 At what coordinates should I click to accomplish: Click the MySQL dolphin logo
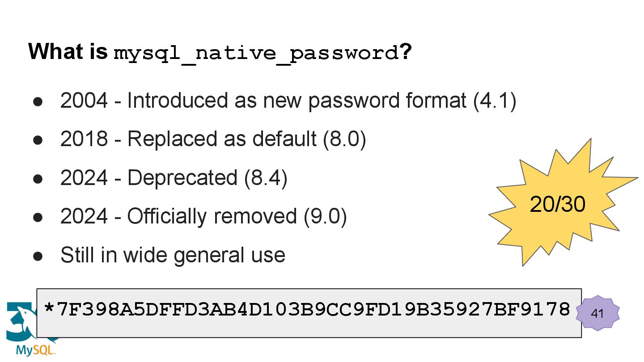(x=21, y=322)
